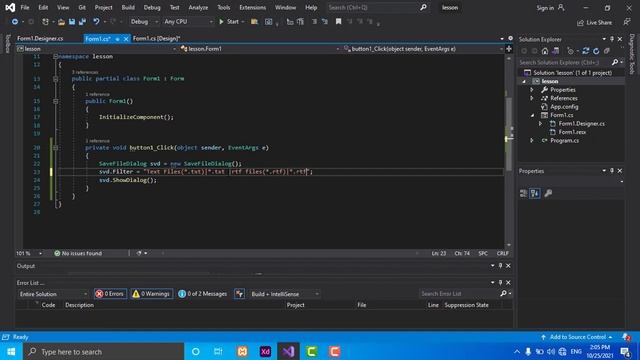The image size is (640, 360).
Task: Click the Start debugging button
Action: pos(229,22)
